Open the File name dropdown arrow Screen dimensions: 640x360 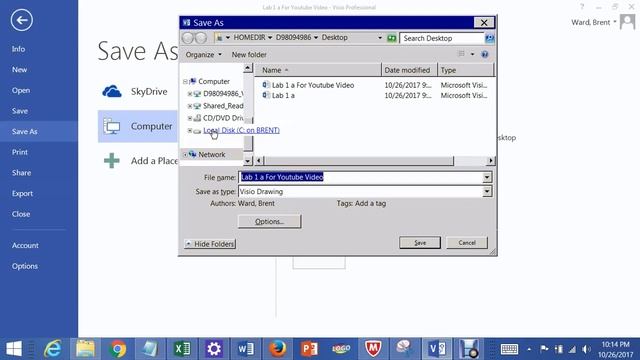pos(487,177)
